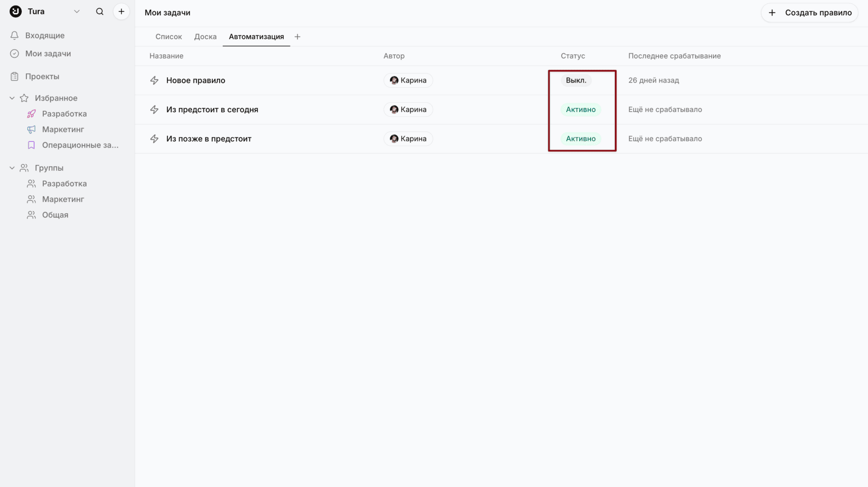Image resolution: width=868 pixels, height=487 pixels.
Task: Click lightning icon of Новое правило
Action: pos(154,81)
